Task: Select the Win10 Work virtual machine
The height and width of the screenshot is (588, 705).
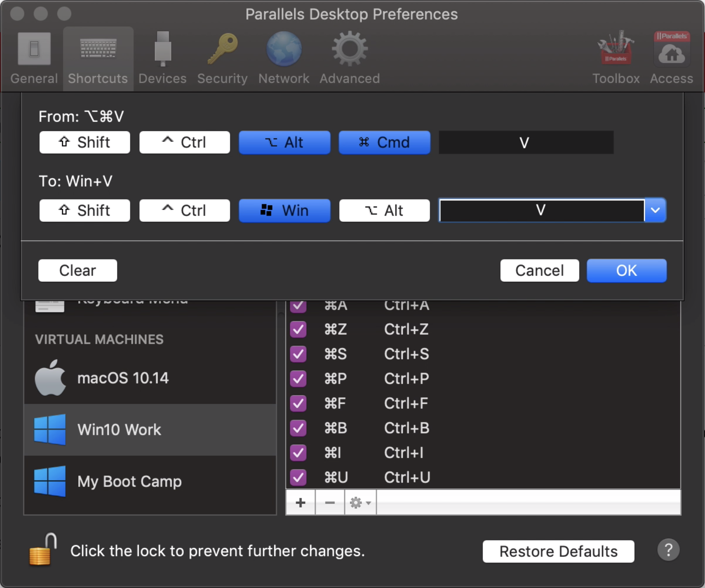Action: click(x=150, y=430)
